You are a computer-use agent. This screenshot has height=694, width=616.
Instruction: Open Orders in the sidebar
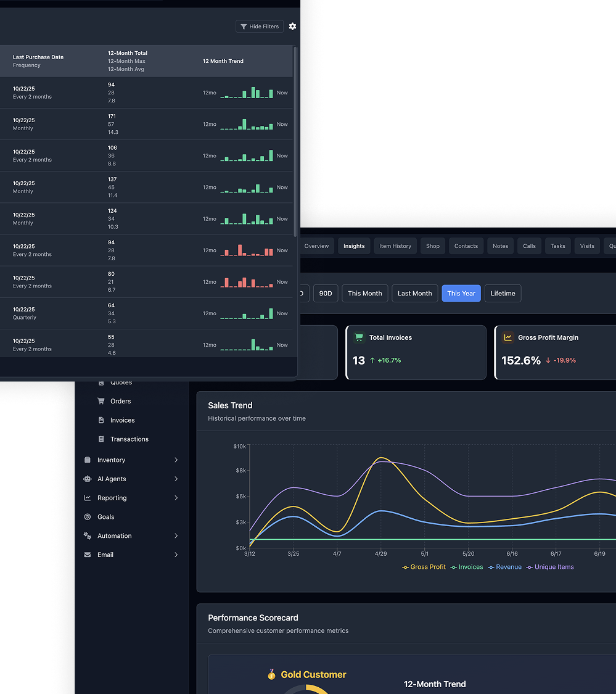click(120, 401)
